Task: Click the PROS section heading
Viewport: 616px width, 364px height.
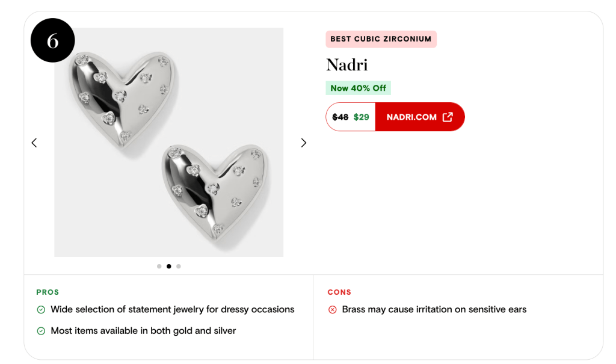Action: (48, 292)
